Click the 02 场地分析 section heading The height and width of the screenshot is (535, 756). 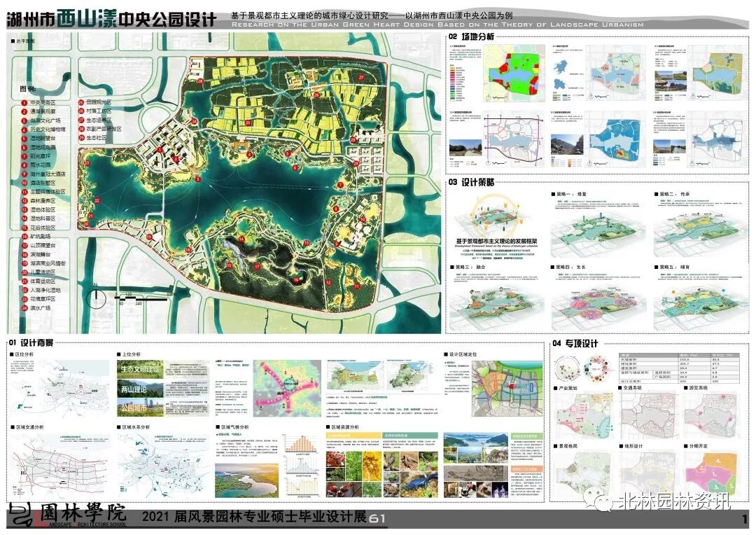(471, 36)
